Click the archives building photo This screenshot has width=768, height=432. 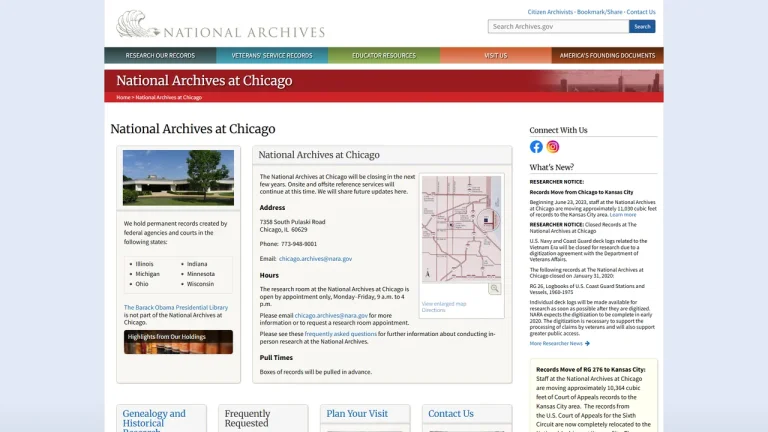pyautogui.click(x=178, y=177)
